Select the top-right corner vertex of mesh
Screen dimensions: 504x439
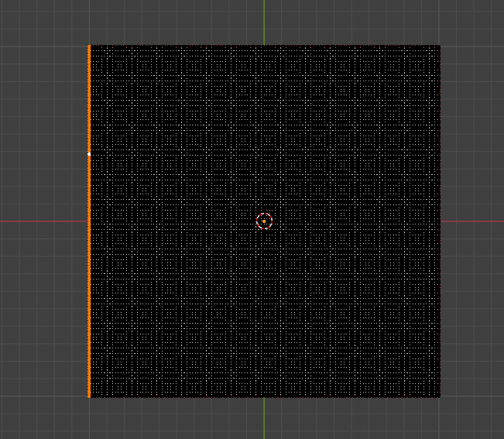440,46
